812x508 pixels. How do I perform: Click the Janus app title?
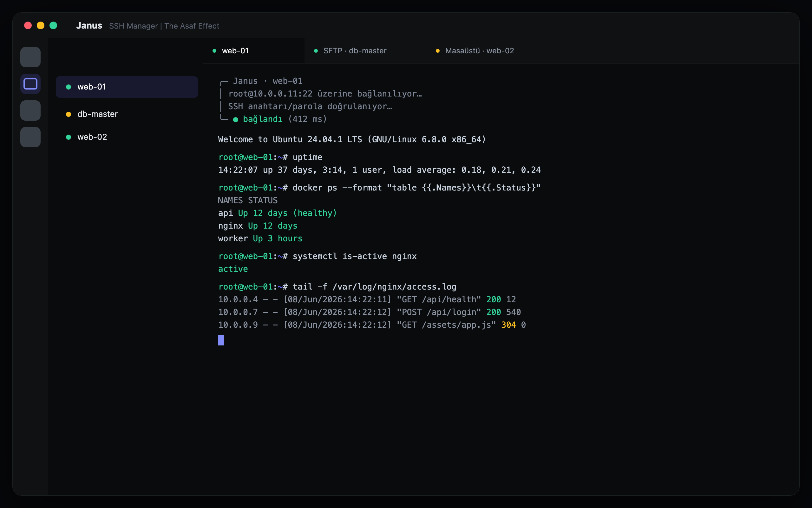pos(89,25)
